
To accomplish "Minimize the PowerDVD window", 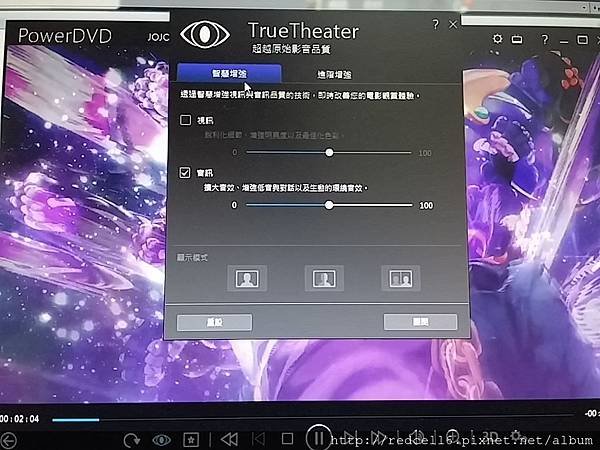I will coord(564,41).
